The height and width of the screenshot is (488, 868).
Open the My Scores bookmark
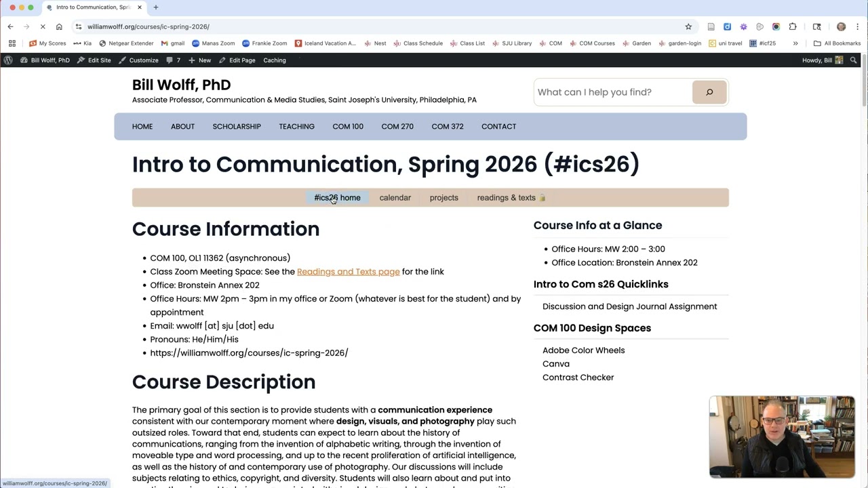coord(47,43)
